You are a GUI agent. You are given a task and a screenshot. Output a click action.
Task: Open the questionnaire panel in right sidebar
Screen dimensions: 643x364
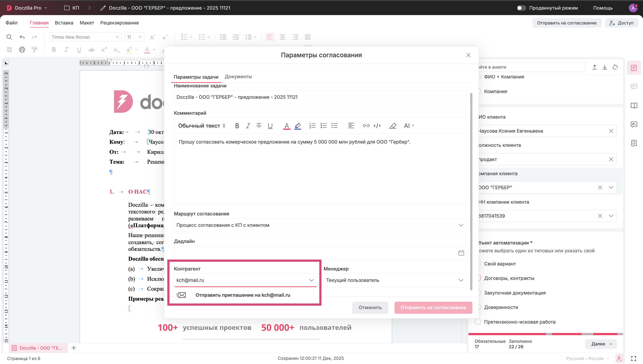coord(634,68)
